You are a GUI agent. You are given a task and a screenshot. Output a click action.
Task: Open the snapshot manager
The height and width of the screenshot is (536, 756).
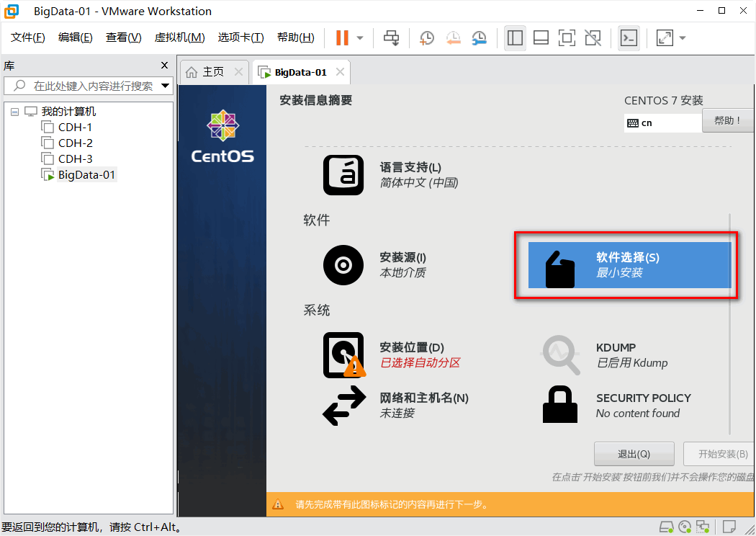[x=479, y=37]
